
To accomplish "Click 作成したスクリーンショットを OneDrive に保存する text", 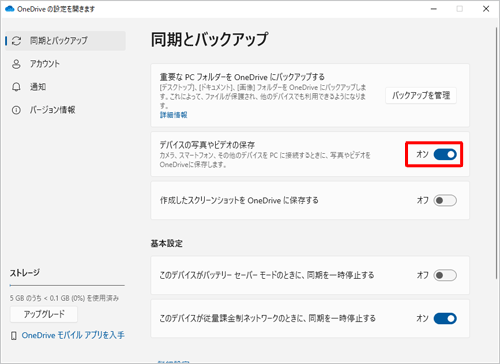I will click(x=239, y=200).
